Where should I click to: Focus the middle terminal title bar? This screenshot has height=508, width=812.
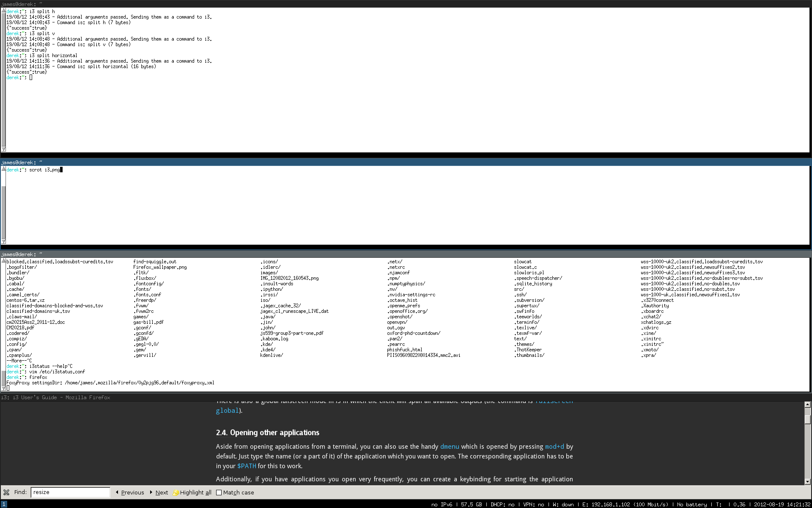point(406,162)
